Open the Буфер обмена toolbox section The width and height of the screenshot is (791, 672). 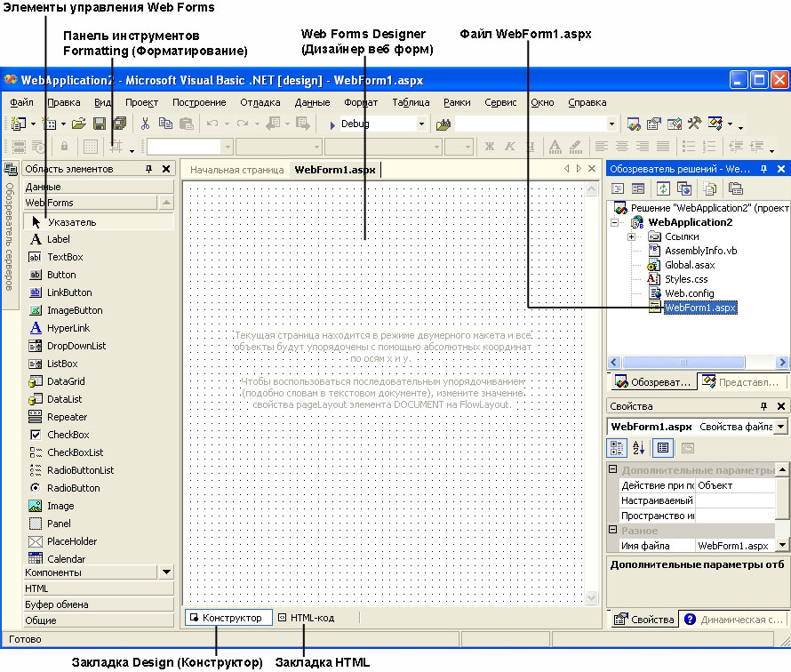tap(99, 604)
